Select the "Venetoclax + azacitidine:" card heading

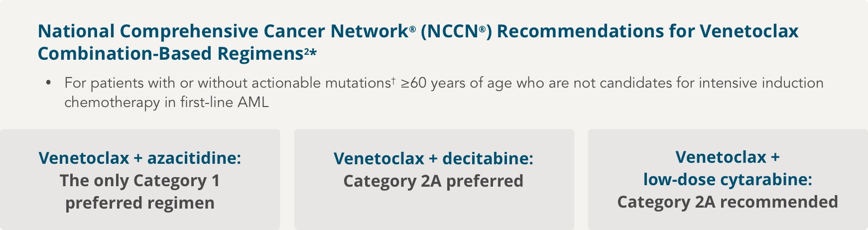(x=140, y=158)
